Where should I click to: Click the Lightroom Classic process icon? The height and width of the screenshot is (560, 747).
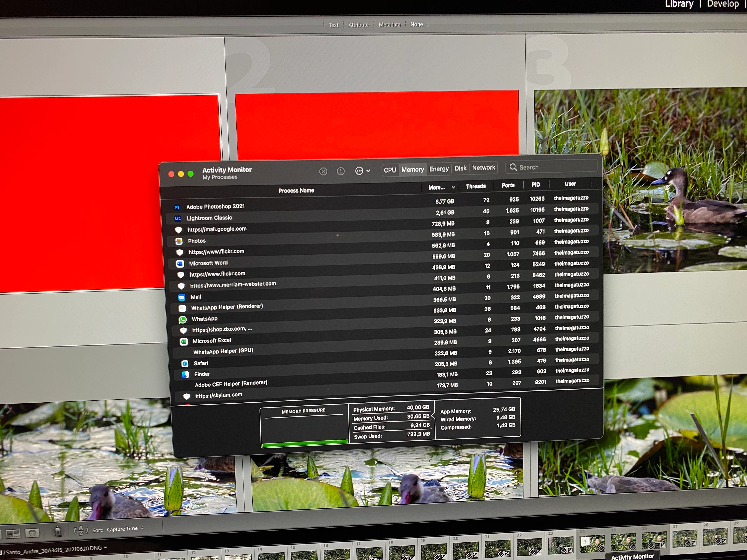[x=178, y=218]
